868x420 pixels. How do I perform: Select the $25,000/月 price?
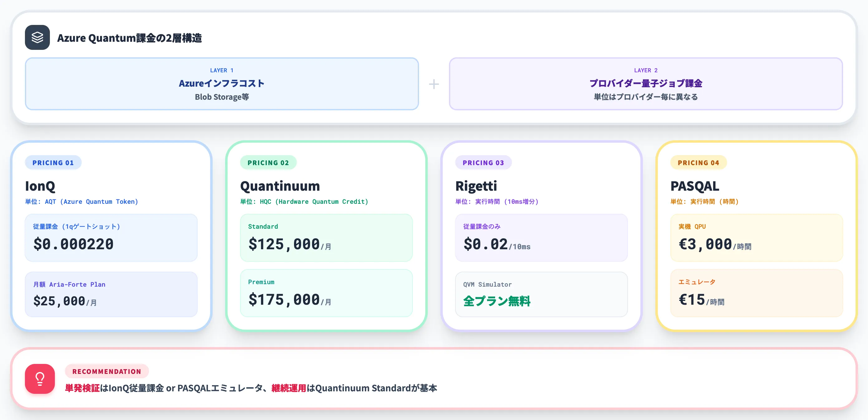65,301
